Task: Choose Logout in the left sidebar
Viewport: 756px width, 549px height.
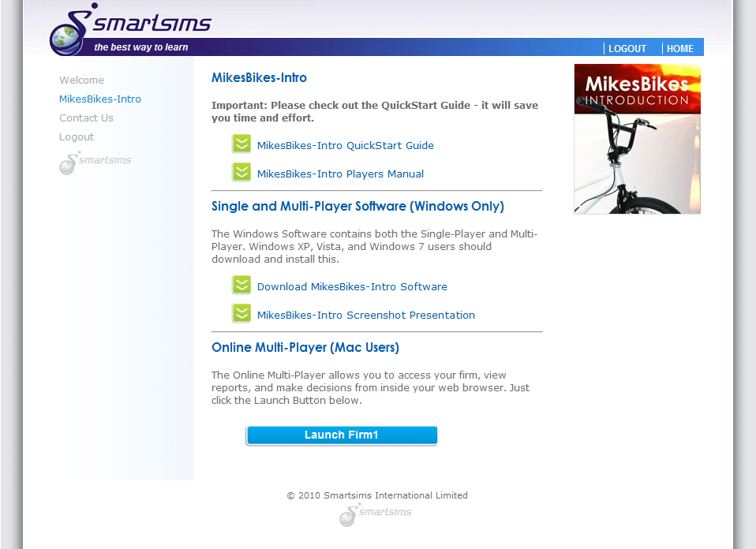Action: click(x=77, y=137)
